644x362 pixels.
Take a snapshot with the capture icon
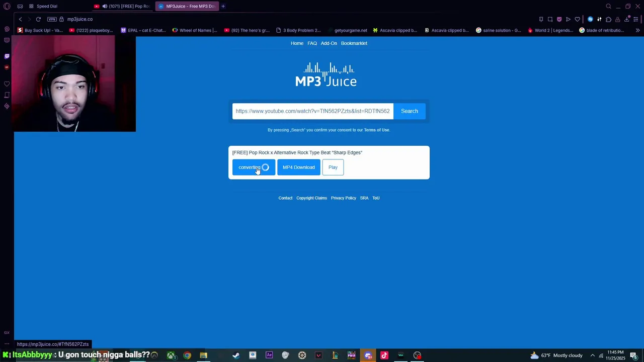click(550, 19)
